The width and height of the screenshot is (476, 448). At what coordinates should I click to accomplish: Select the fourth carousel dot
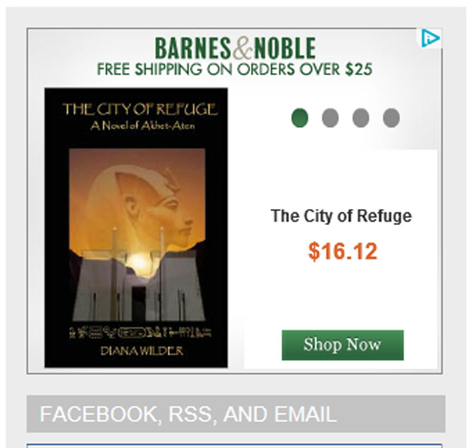[x=391, y=118]
